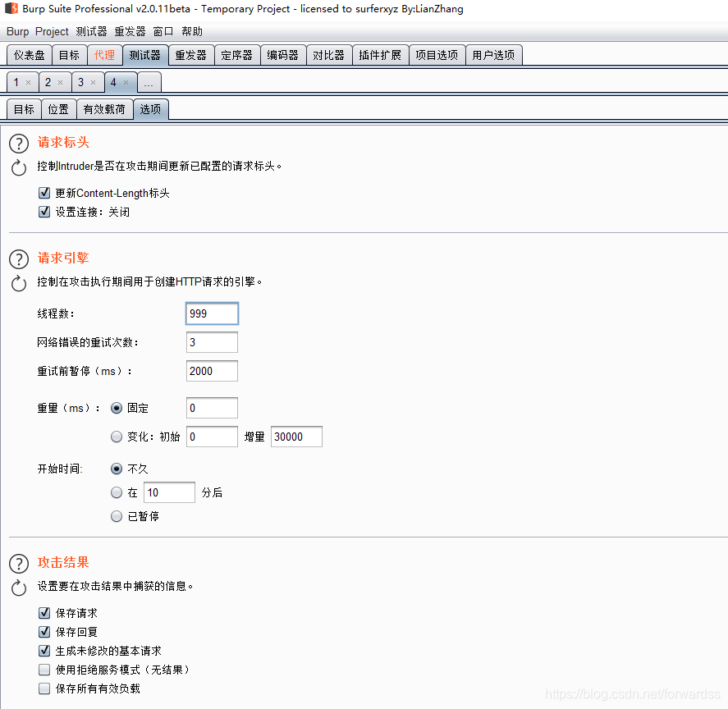
Task: Enable 保存所有有效负载 checkbox
Action: [44, 688]
